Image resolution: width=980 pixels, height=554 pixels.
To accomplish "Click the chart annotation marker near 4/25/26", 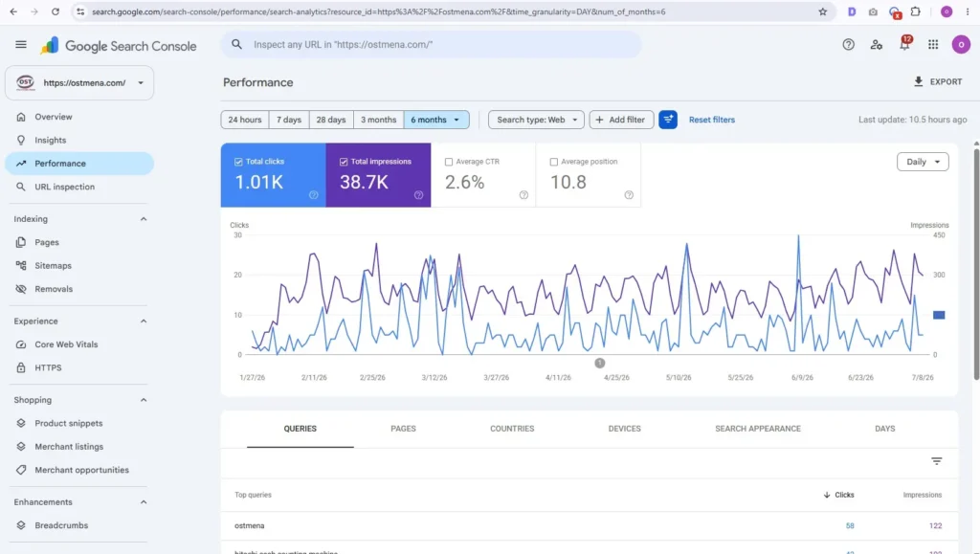I will point(599,363).
